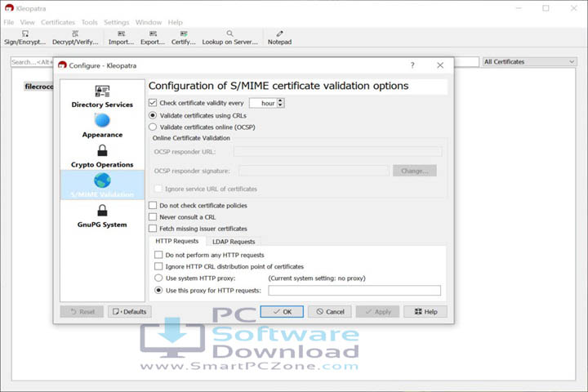Switch to LDAP Requests tab

[234, 242]
